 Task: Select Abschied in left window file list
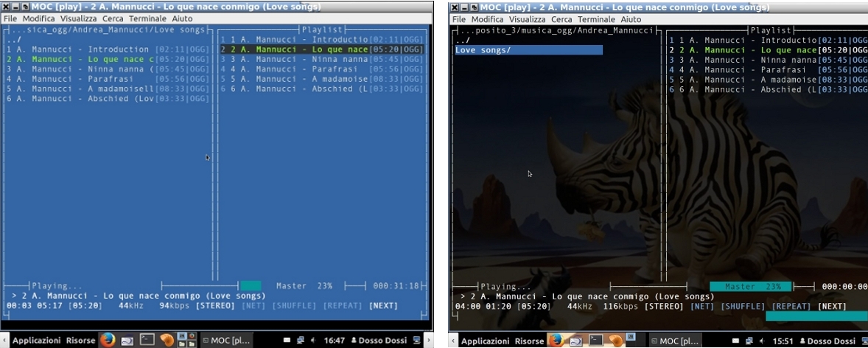(x=108, y=100)
